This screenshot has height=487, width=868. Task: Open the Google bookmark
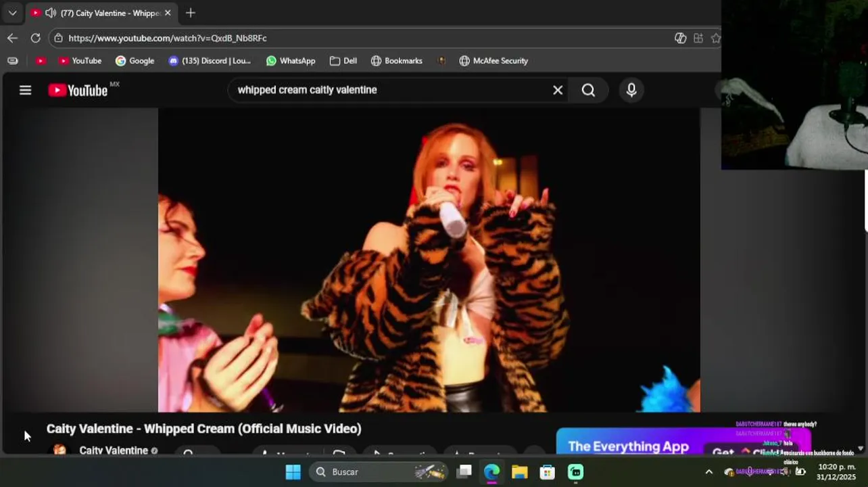click(135, 61)
